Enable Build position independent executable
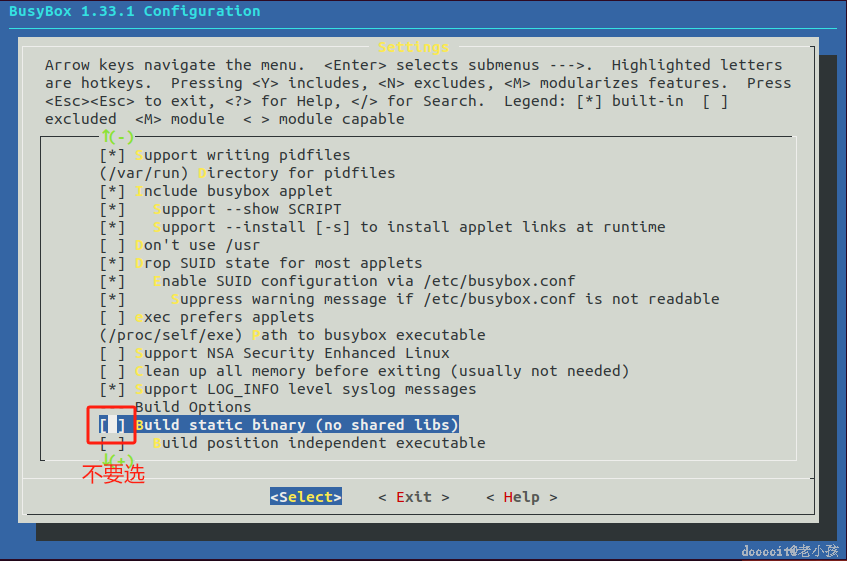The width and height of the screenshot is (847, 561). click(292, 443)
